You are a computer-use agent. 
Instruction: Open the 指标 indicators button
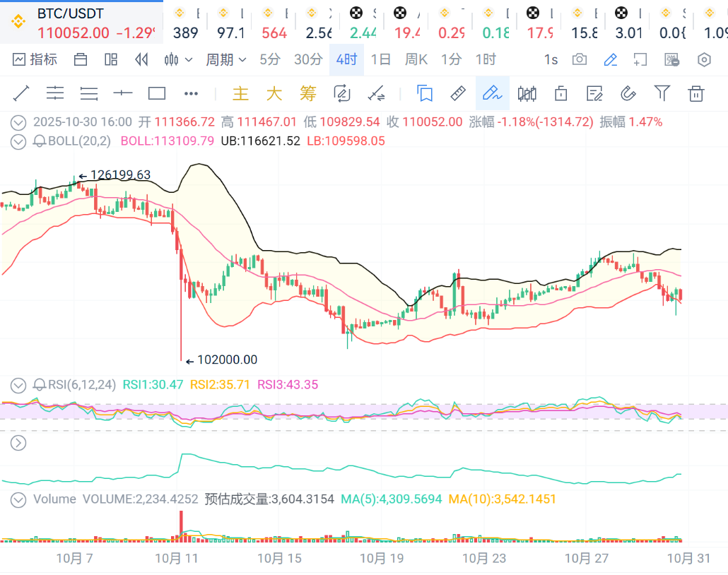click(35, 59)
